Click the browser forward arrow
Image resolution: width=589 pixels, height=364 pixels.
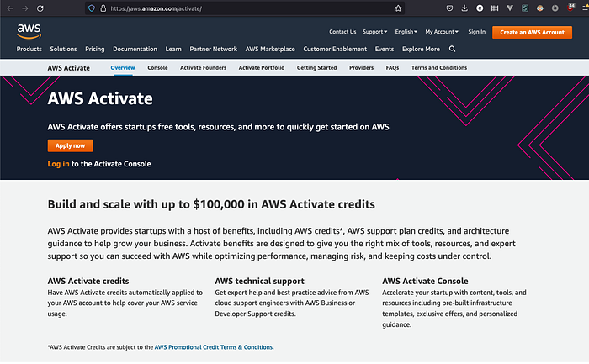(x=24, y=8)
